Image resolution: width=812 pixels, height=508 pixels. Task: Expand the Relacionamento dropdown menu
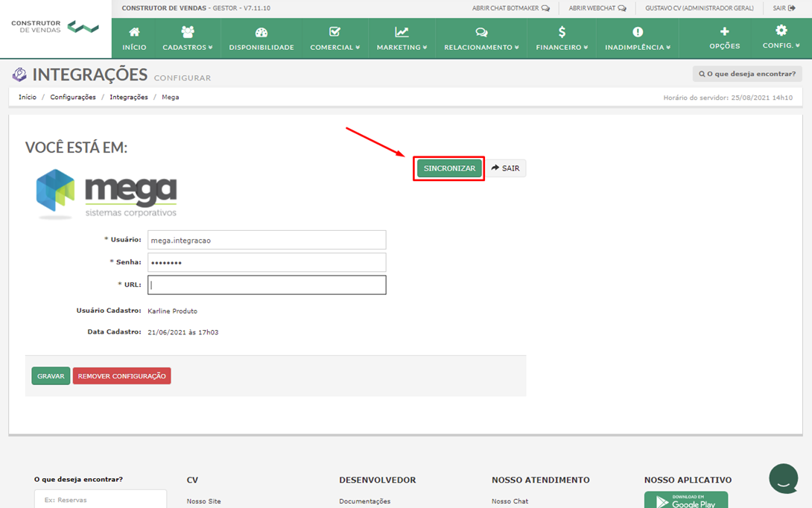tap(481, 47)
